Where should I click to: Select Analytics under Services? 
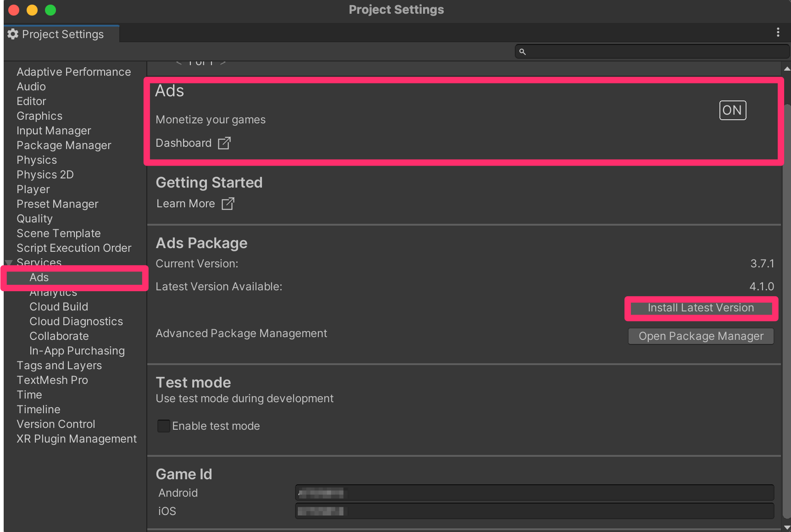pyautogui.click(x=53, y=293)
